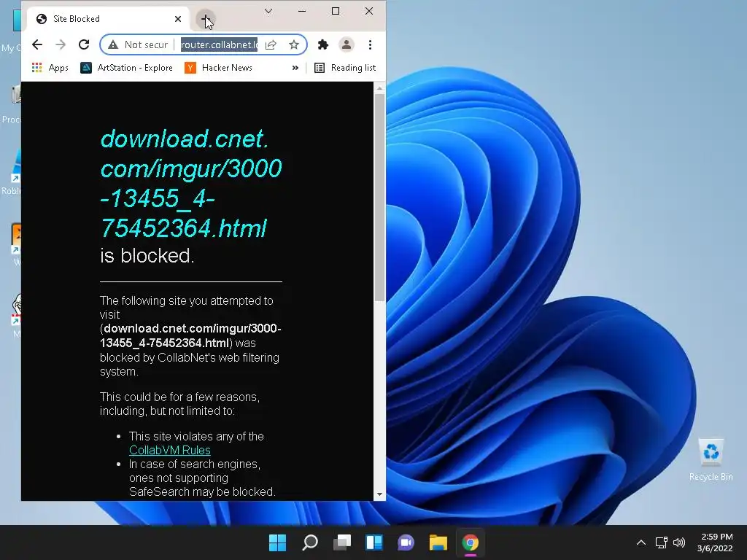
Task: Click the 'is blocked.' heading text
Action: coord(147,256)
